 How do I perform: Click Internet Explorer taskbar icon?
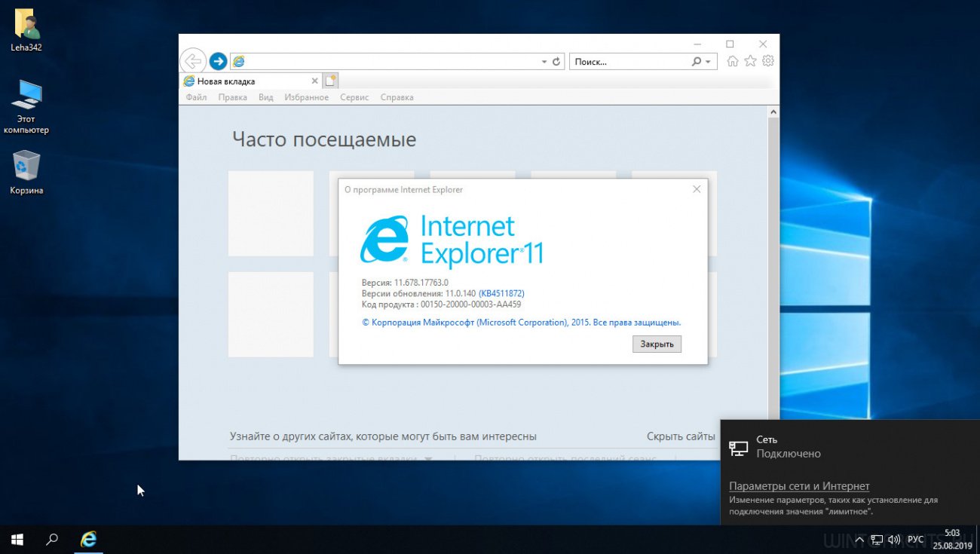coord(88,540)
